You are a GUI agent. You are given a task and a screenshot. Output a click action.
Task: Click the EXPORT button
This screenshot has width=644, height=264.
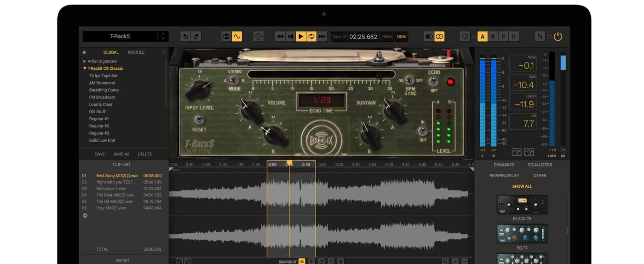point(122,260)
